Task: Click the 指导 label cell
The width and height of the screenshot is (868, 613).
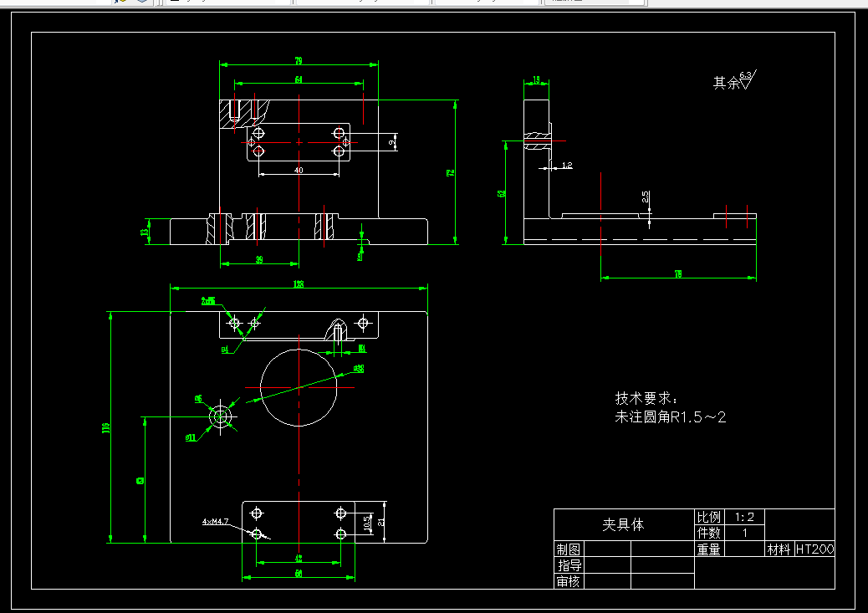Action: point(569,565)
